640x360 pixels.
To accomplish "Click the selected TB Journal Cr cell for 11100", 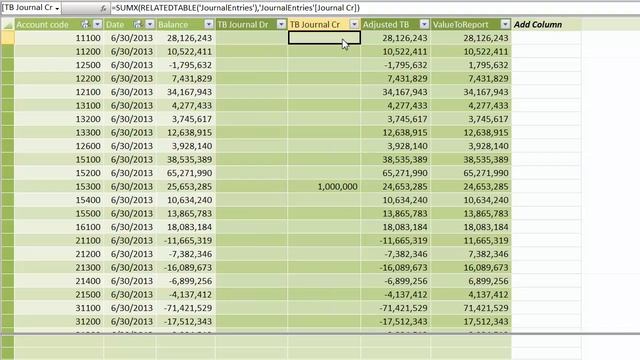I will click(324, 38).
